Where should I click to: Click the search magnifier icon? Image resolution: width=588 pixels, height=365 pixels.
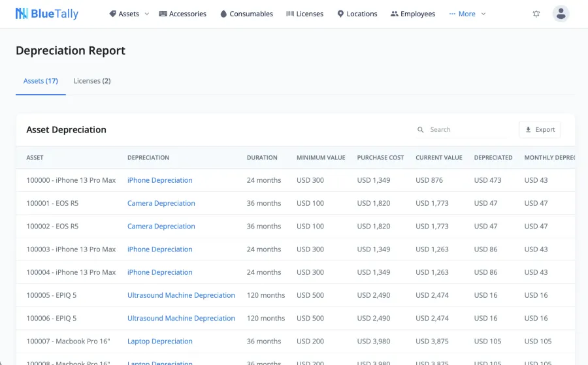point(420,130)
